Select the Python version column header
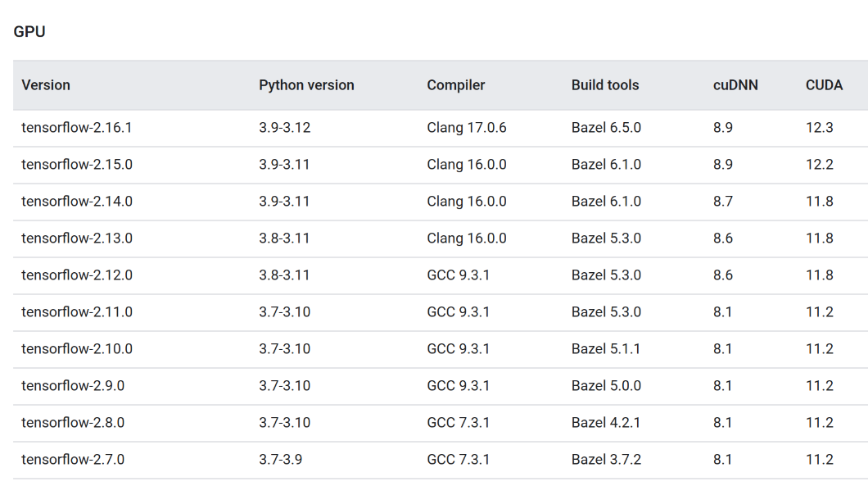 [x=306, y=85]
